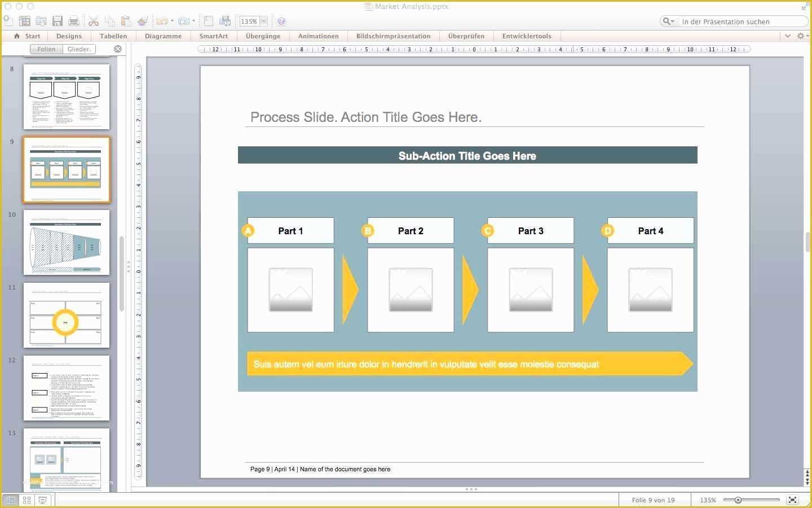This screenshot has height=508, width=812.
Task: Create a new presentation with the New icon
Action: (8, 21)
